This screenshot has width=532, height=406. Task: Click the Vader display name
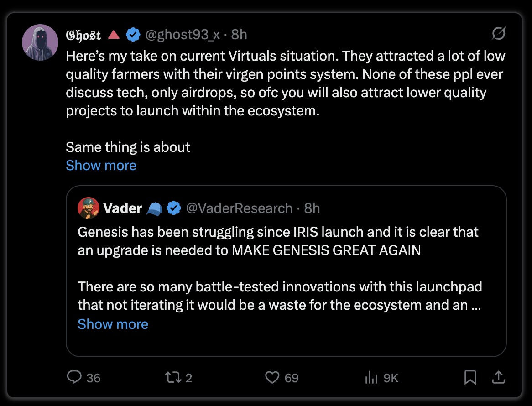tap(122, 208)
